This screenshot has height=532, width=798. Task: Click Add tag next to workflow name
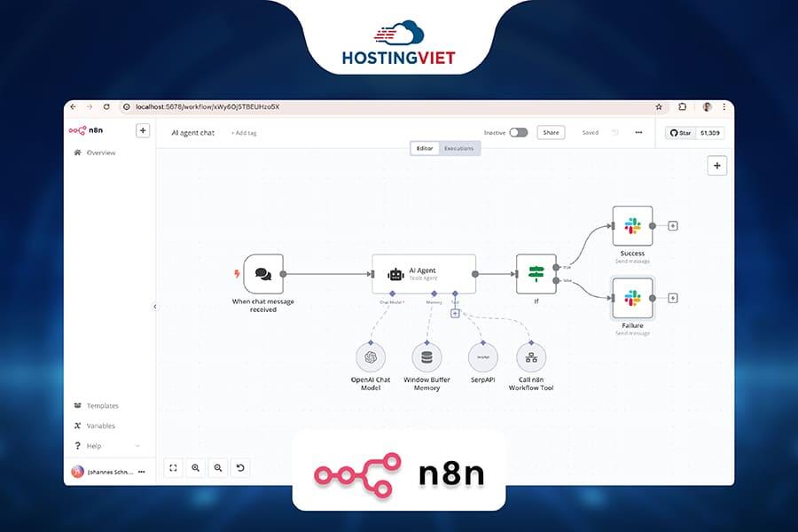coord(244,133)
